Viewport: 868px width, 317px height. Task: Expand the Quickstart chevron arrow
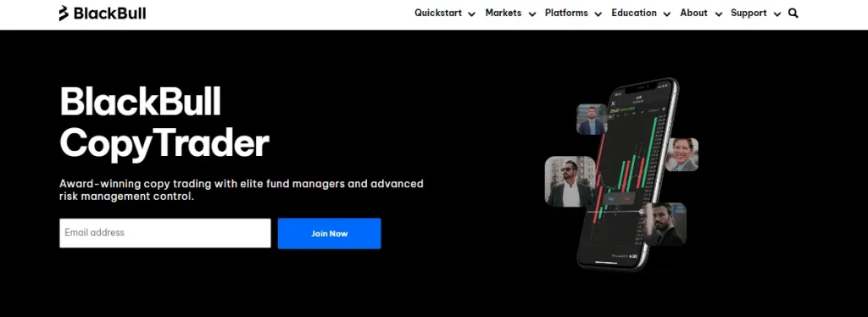coord(471,14)
